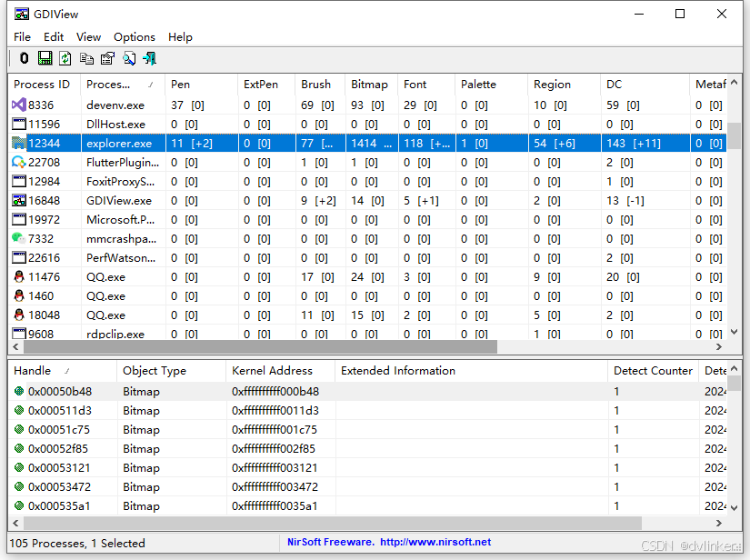This screenshot has height=560, width=750.
Task: Click Brush value '9 [+2]' in GDIView.exe row
Action: pyautogui.click(x=318, y=201)
